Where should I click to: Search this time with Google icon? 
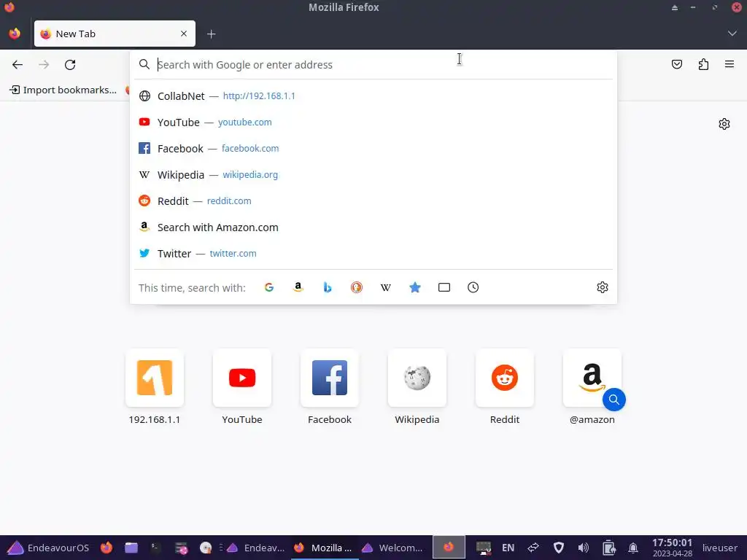tap(269, 287)
